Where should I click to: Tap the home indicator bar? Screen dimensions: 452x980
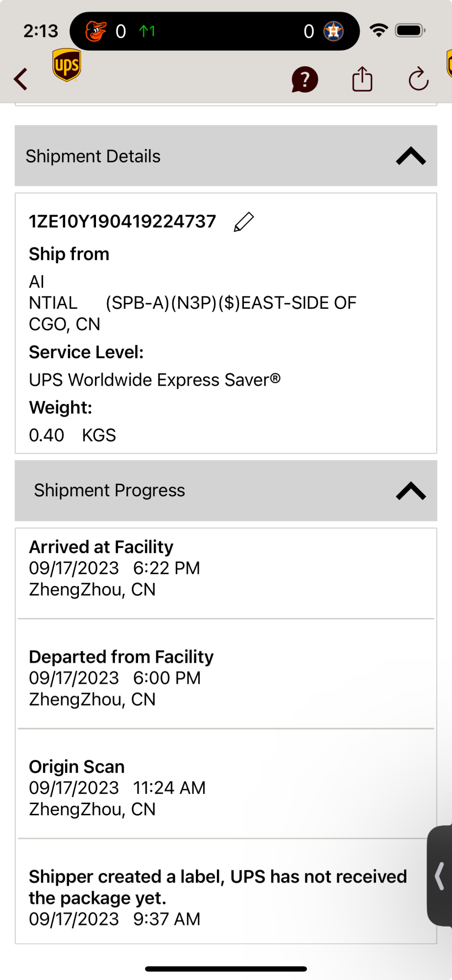click(226, 969)
